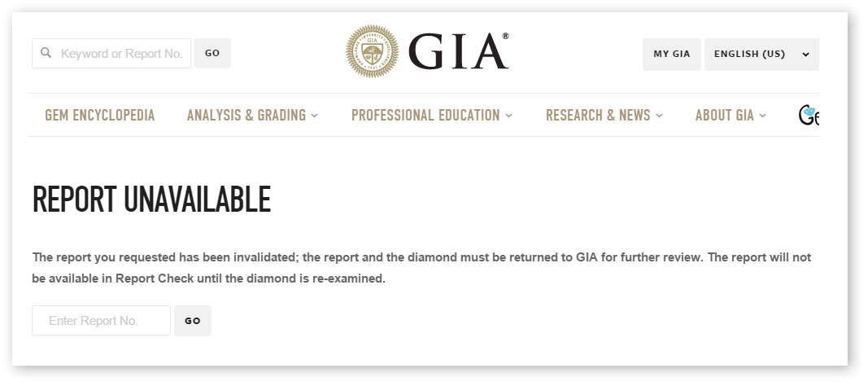Click the MY GIA button
This screenshot has width=868, height=386.
pos(671,55)
